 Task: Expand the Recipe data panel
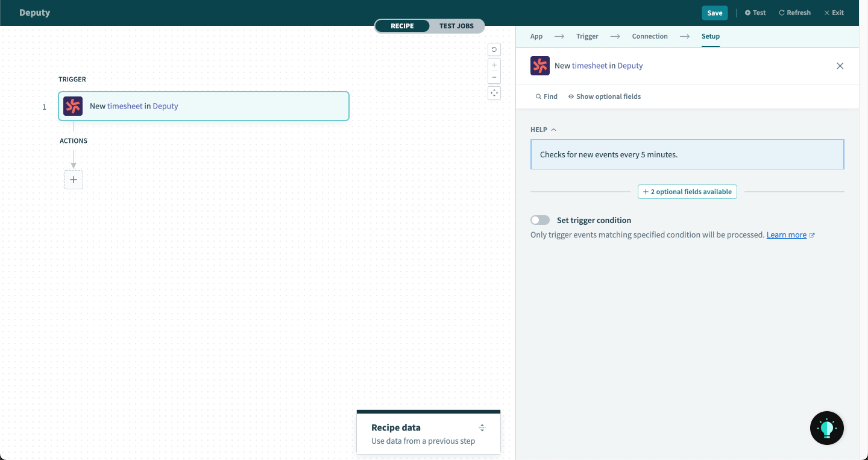pos(482,427)
